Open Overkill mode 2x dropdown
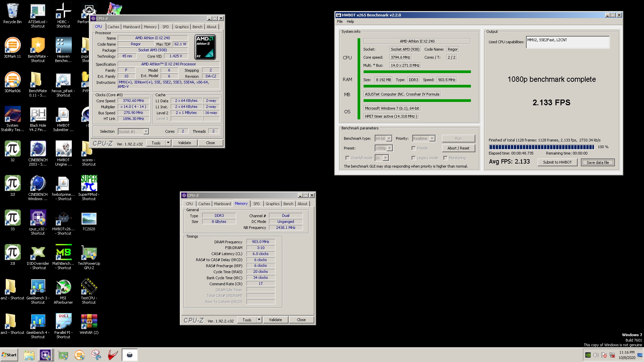This screenshot has height=362, width=644. [x=386, y=158]
